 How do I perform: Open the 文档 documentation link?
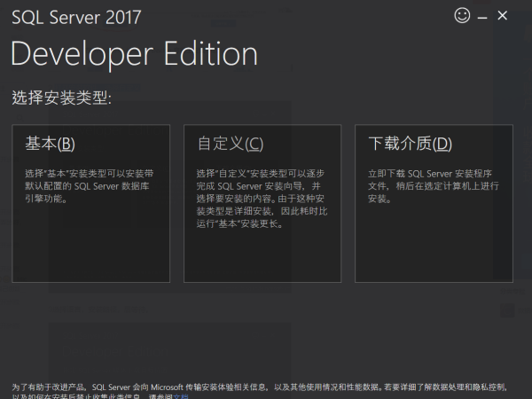(181, 396)
